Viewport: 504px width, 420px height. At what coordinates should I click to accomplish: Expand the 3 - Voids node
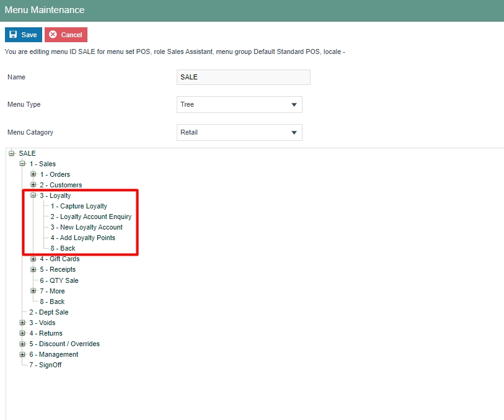pyautogui.click(x=22, y=323)
